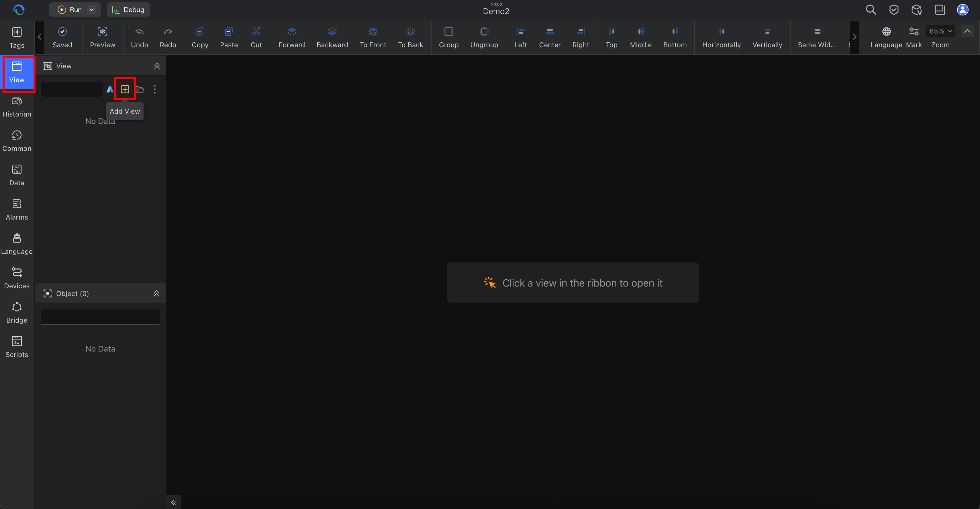The width and height of the screenshot is (980, 509).
Task: Open the Run options dropdown arrow
Action: 92,9
